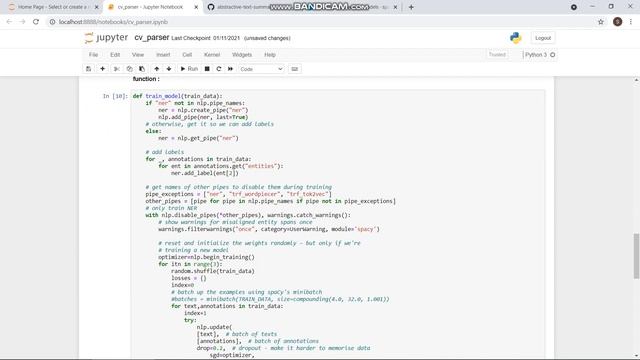Open the Chrome three-dot menu

click(631, 22)
